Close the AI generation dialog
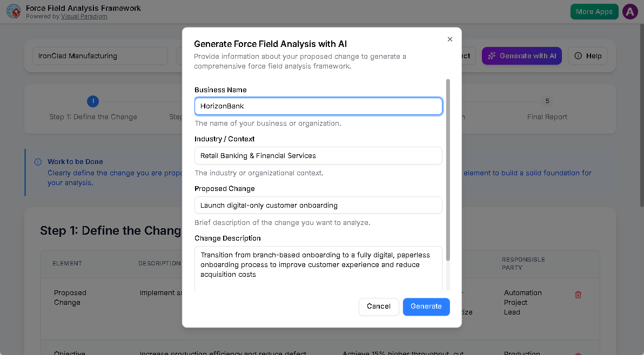644x355 pixels. point(450,39)
